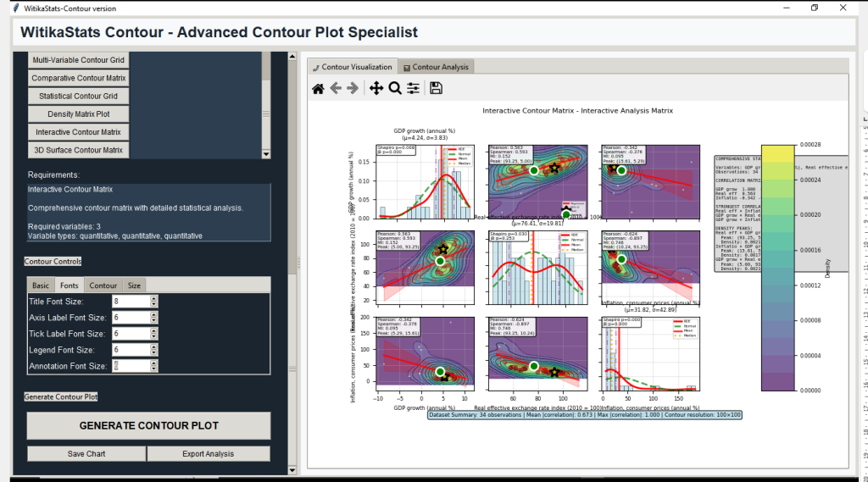The image size is (868, 482).
Task: Click plot type list scroll down arrow
Action: [x=265, y=154]
